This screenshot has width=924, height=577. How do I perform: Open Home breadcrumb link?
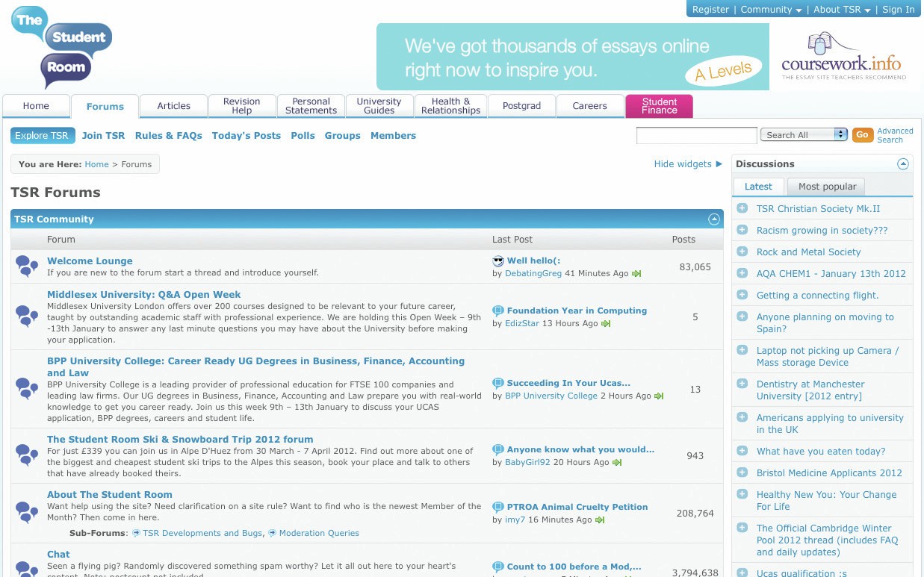click(x=97, y=164)
